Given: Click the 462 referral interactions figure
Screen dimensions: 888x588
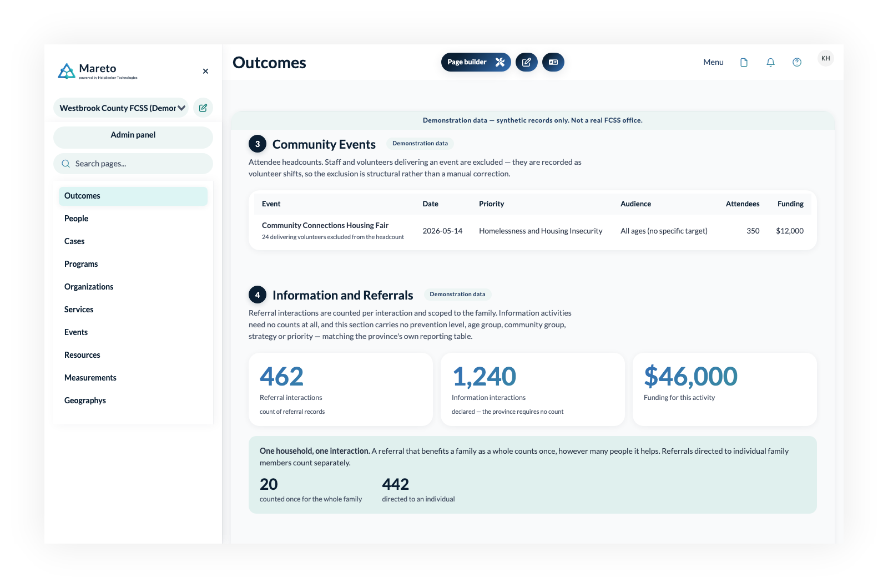Looking at the screenshot, I should click(281, 377).
